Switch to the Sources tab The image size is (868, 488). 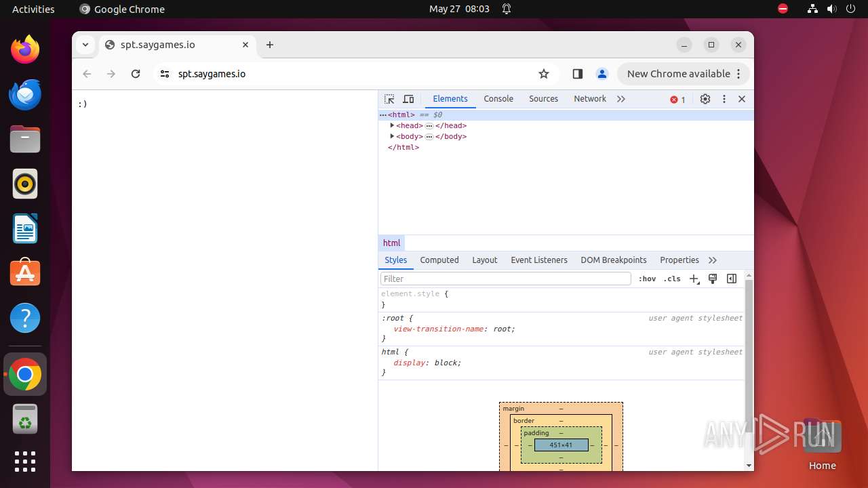544,99
